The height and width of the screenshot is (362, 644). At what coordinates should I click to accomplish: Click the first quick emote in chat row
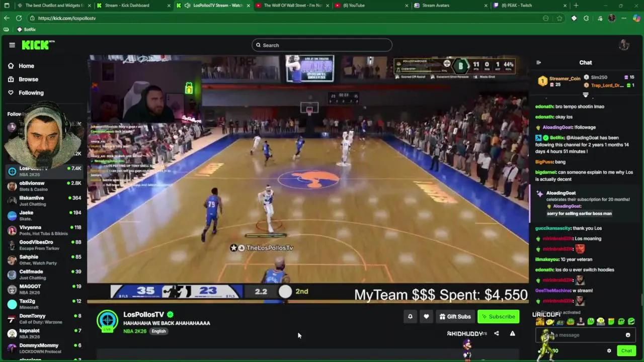click(x=540, y=322)
